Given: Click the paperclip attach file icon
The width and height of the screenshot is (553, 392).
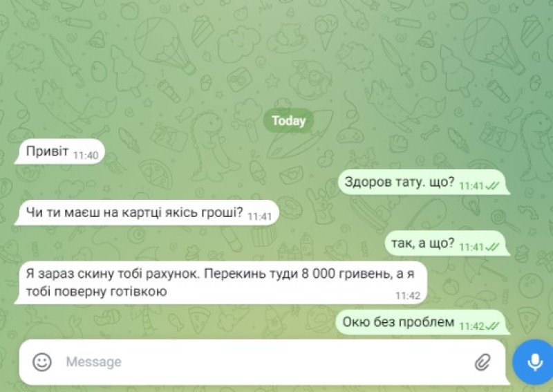Looking at the screenshot, I should [x=482, y=362].
